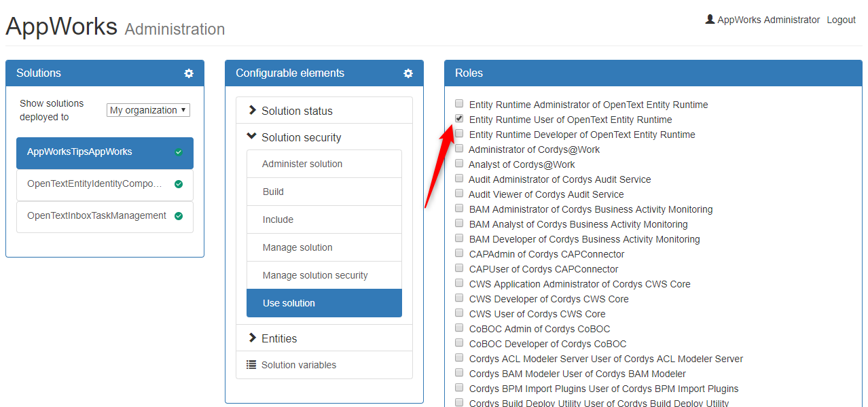
Task: Collapse the Solution security section
Action: tap(301, 137)
